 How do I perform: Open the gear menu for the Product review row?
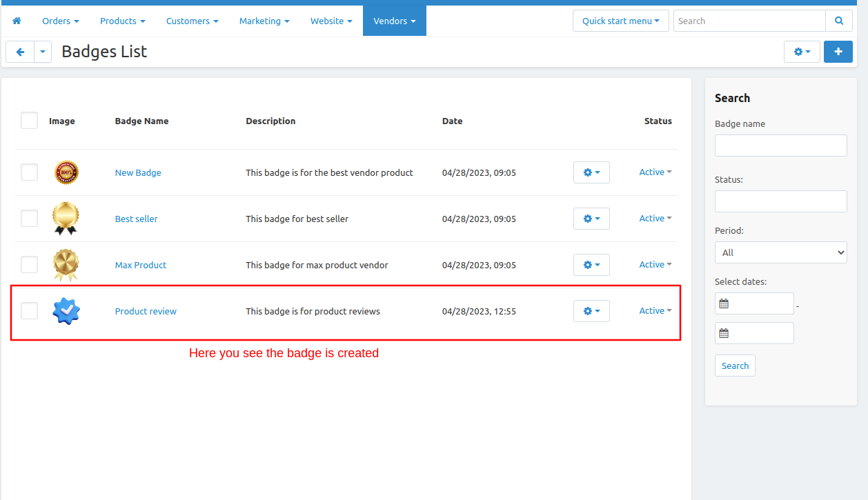click(x=591, y=311)
